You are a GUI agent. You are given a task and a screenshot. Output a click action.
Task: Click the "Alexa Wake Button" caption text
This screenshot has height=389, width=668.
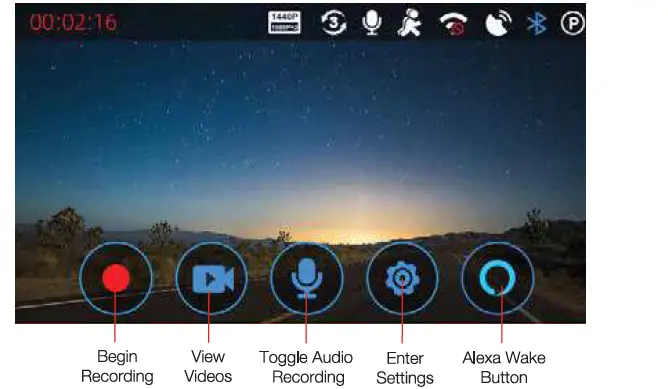504,367
